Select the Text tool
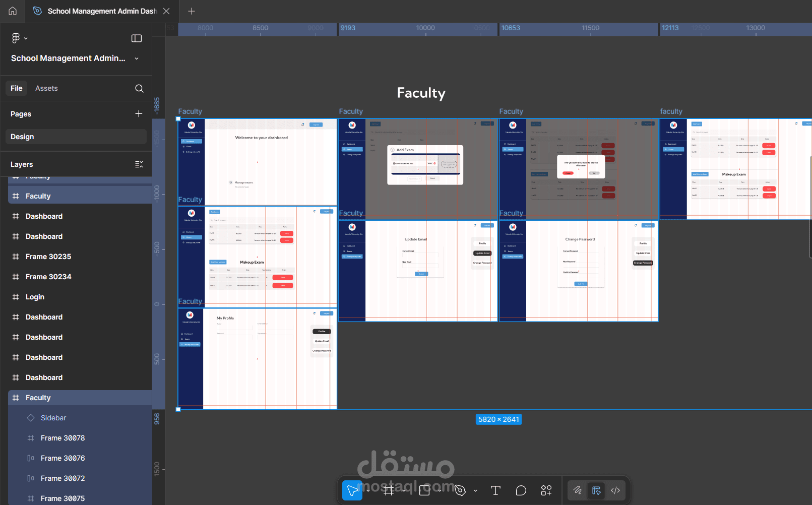Viewport: 812px width, 505px height. coord(495,490)
